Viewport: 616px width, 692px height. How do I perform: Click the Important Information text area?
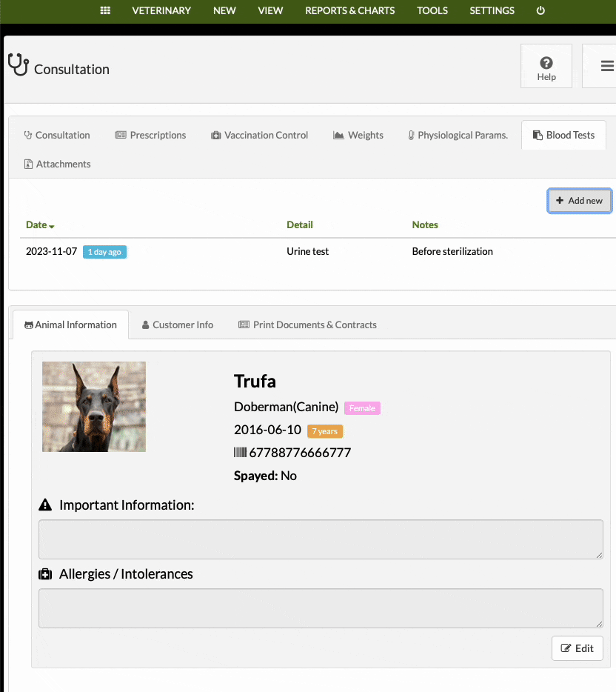pyautogui.click(x=321, y=539)
